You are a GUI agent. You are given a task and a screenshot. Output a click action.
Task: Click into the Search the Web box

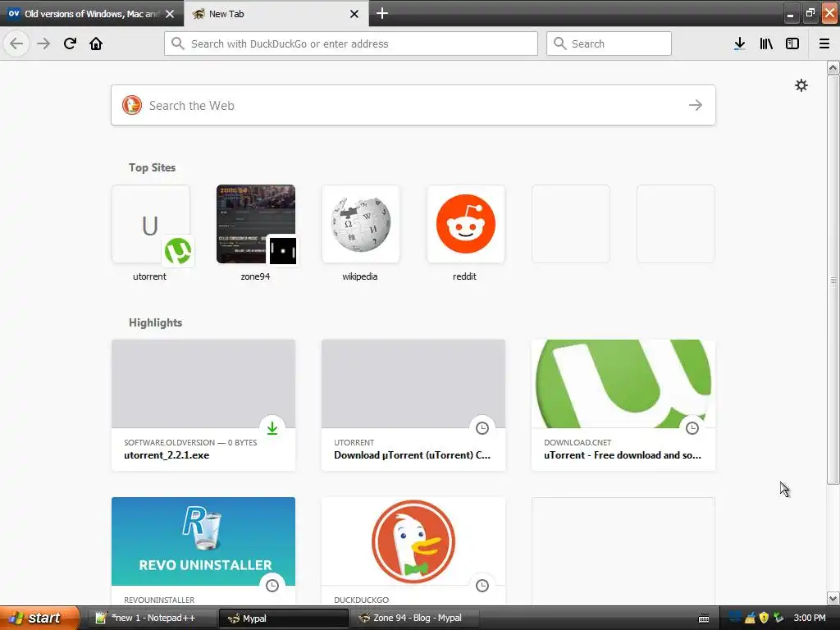coord(413,105)
